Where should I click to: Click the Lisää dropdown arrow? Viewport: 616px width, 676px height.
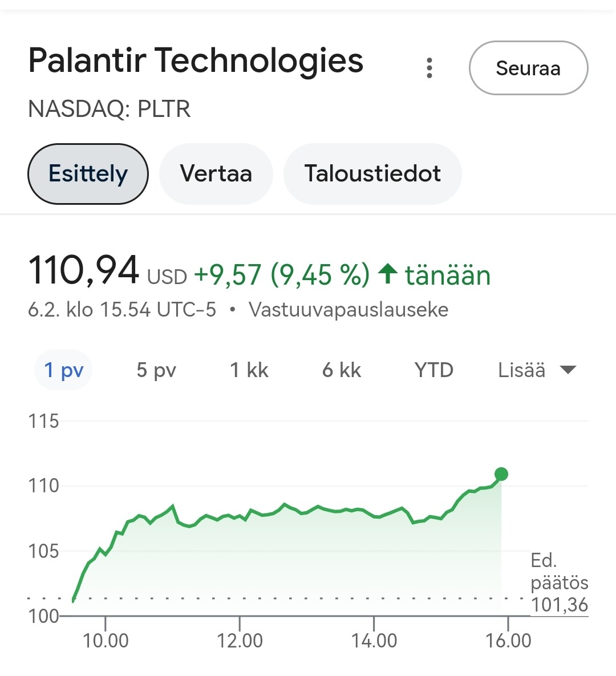[568, 370]
